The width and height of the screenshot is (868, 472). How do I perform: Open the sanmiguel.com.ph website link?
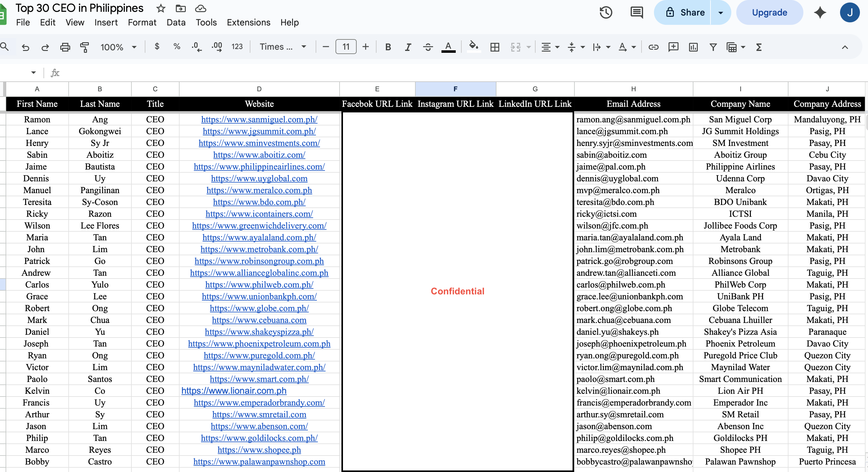click(259, 119)
